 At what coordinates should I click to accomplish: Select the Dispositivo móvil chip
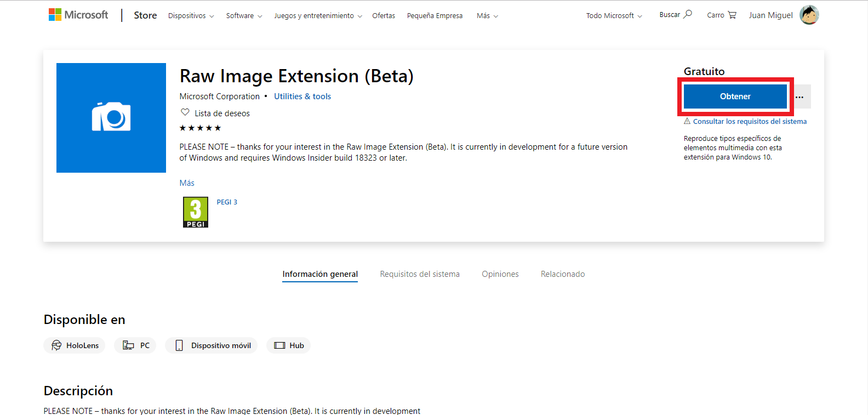[211, 345]
